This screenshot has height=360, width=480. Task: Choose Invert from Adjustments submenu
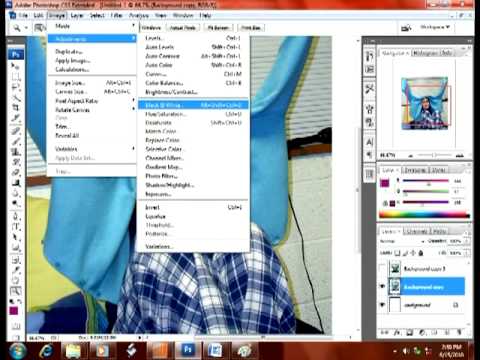193,207
